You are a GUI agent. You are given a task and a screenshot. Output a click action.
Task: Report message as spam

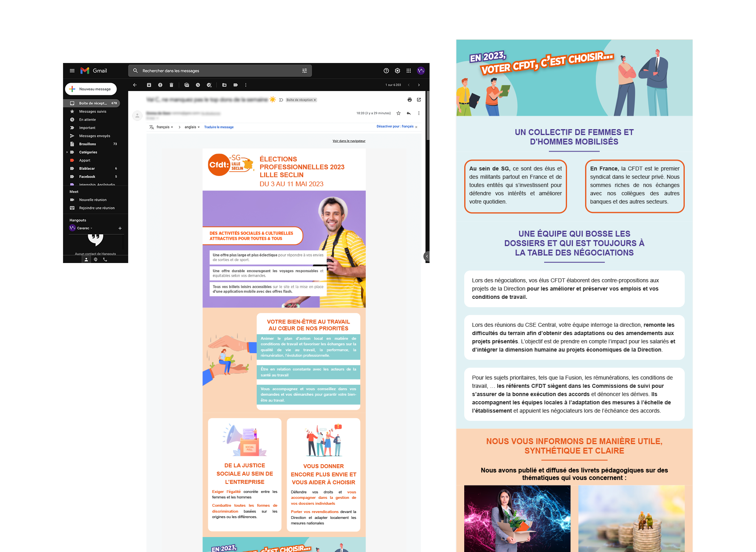coord(160,85)
